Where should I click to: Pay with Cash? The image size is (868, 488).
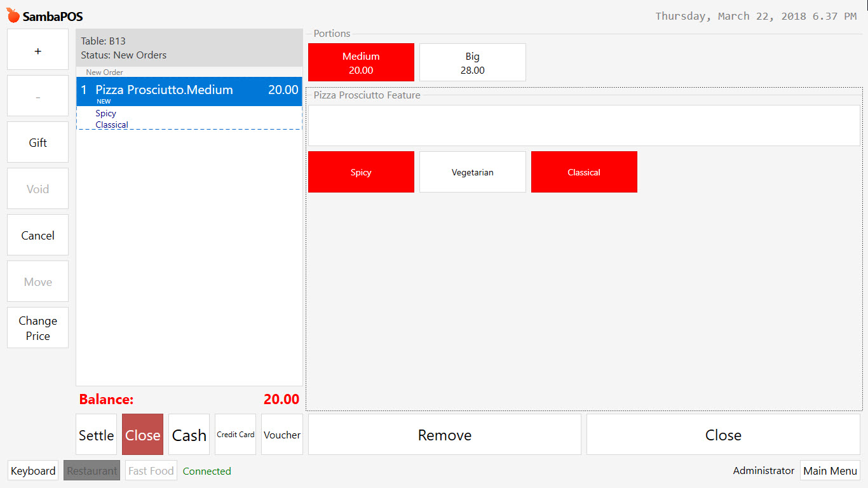189,435
